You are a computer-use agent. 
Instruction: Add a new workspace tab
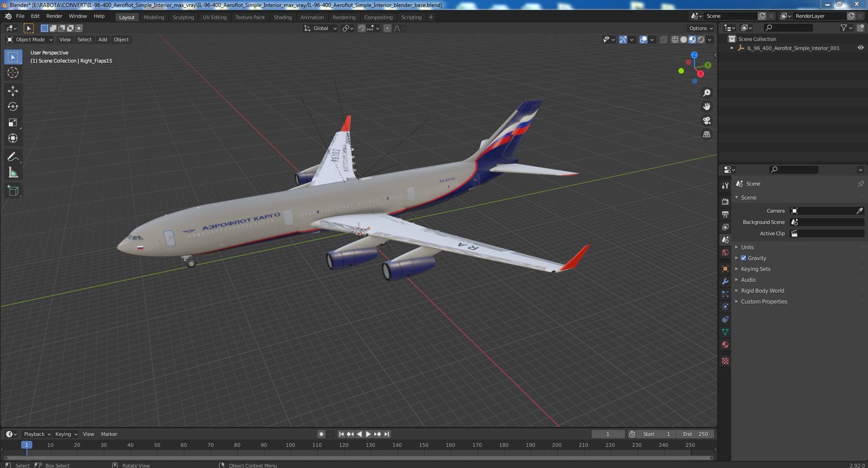click(x=431, y=17)
